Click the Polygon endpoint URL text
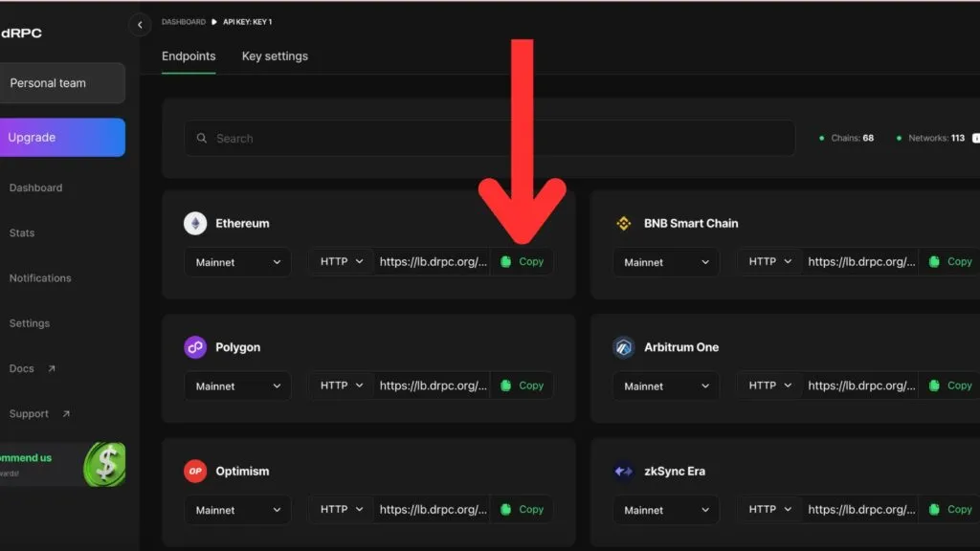The width and height of the screenshot is (980, 551). (x=434, y=386)
